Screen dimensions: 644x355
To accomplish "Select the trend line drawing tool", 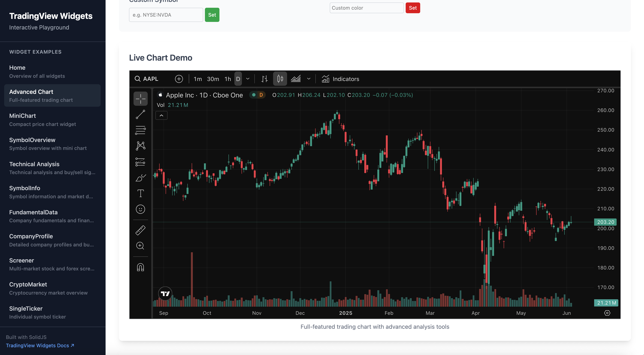I will [140, 114].
